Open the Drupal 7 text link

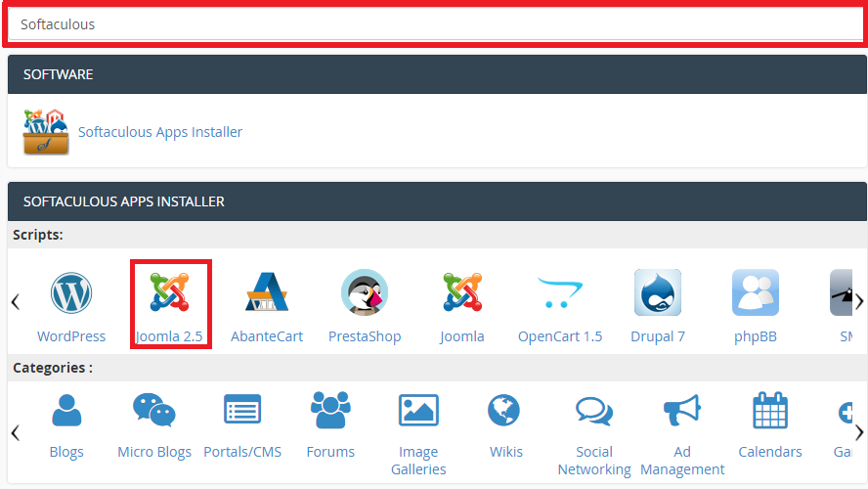(x=658, y=336)
